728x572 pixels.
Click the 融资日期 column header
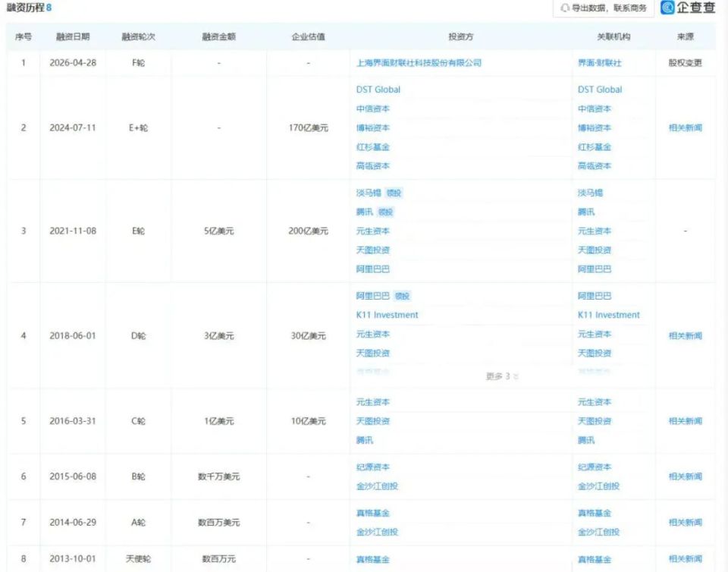click(73, 36)
